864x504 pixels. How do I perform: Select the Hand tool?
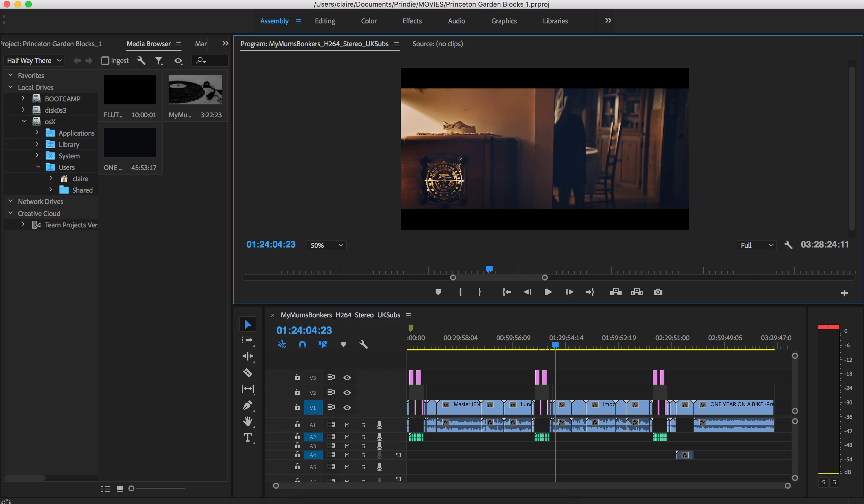[x=247, y=421]
